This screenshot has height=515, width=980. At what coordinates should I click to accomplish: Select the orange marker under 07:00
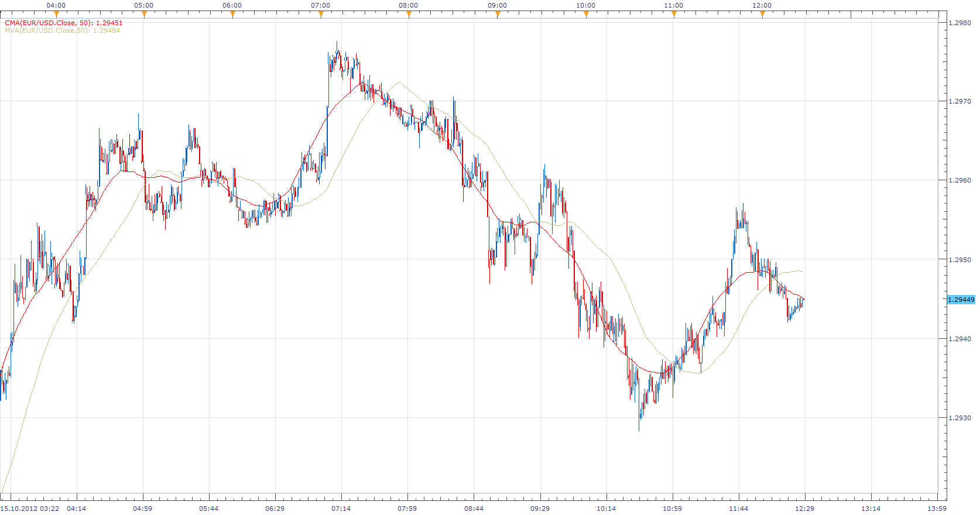pyautogui.click(x=321, y=14)
